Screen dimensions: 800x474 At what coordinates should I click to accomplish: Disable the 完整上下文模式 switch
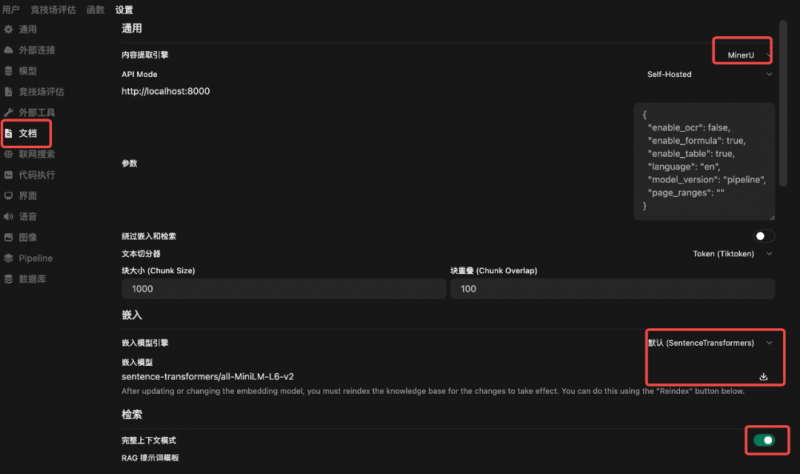click(764, 440)
